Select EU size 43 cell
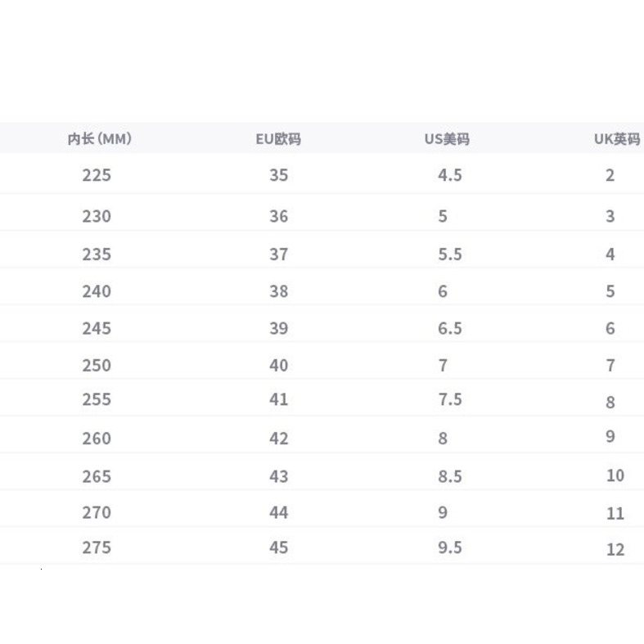 (x=279, y=476)
